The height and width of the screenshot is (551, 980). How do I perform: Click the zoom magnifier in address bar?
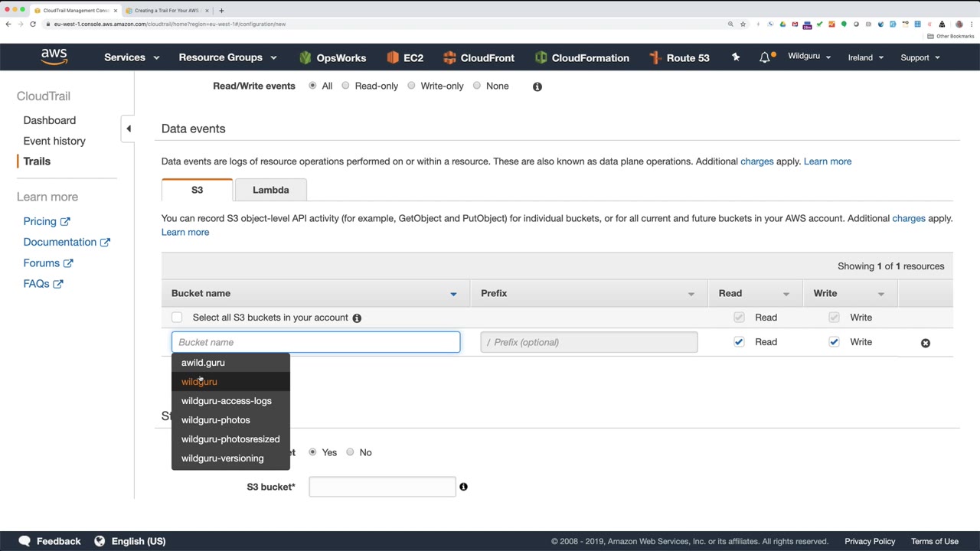point(730,24)
